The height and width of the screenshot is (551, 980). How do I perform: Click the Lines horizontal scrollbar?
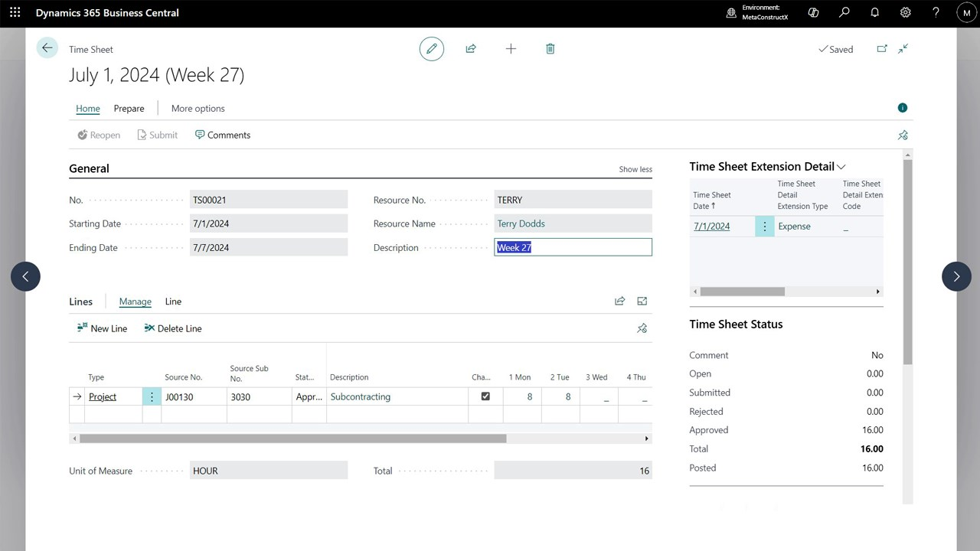(292, 439)
